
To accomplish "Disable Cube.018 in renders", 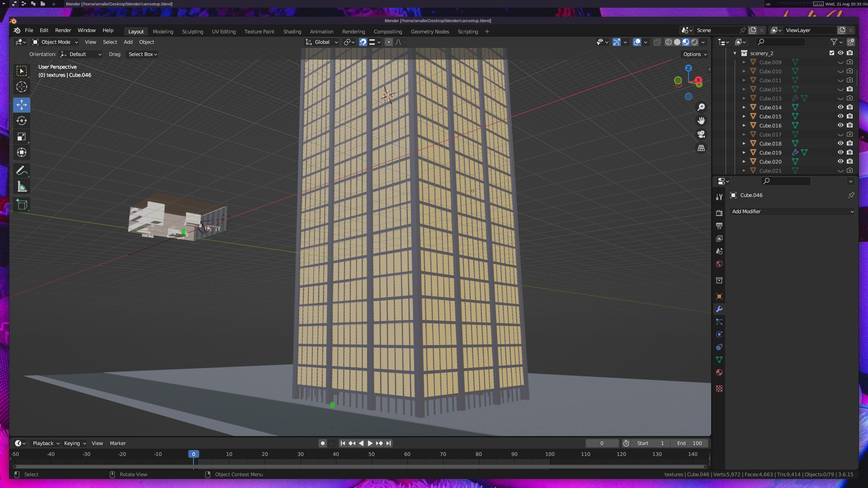I will [850, 143].
